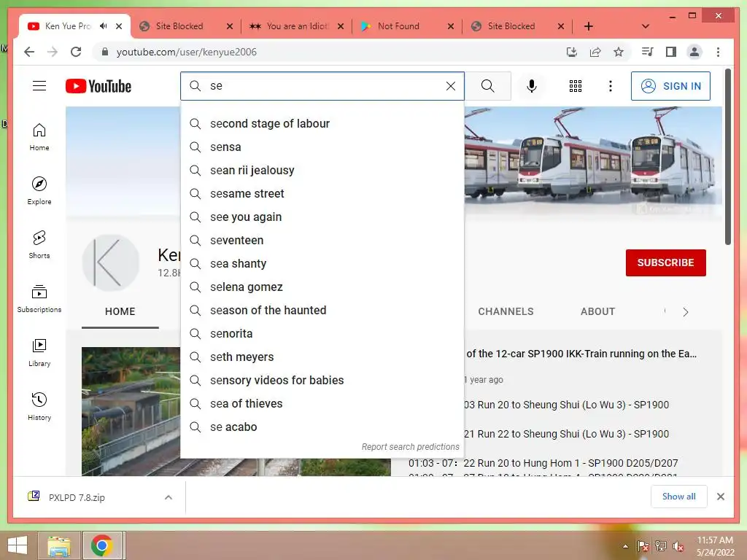Open channel CHANNELS tab
The width and height of the screenshot is (747, 560).
pyautogui.click(x=506, y=311)
